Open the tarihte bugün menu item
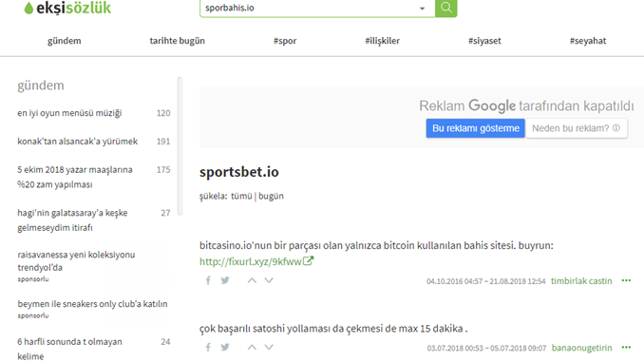The height and width of the screenshot is (362, 644). [177, 41]
